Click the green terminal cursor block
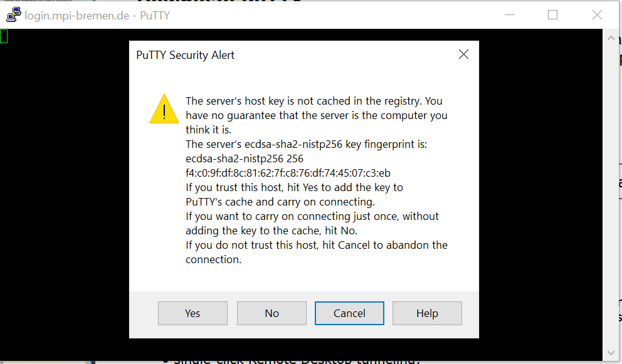 pos(4,36)
